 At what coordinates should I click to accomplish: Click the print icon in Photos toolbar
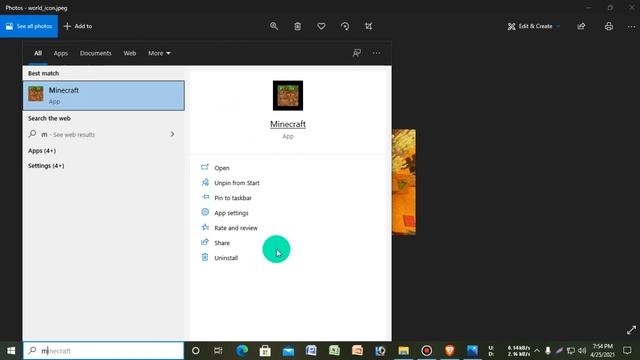tap(609, 26)
